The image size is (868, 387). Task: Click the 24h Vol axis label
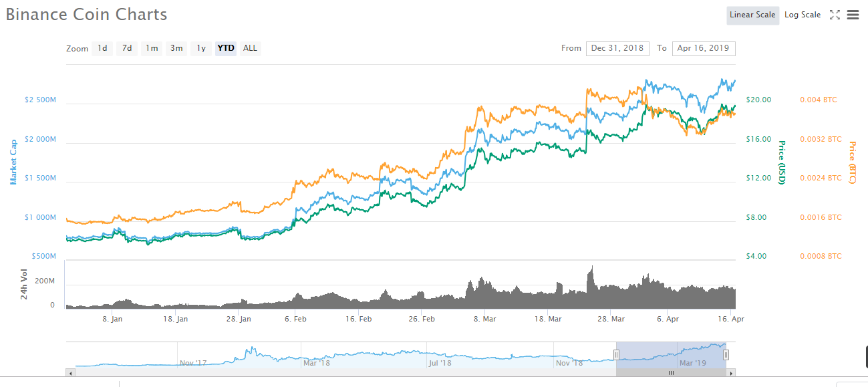(24, 284)
